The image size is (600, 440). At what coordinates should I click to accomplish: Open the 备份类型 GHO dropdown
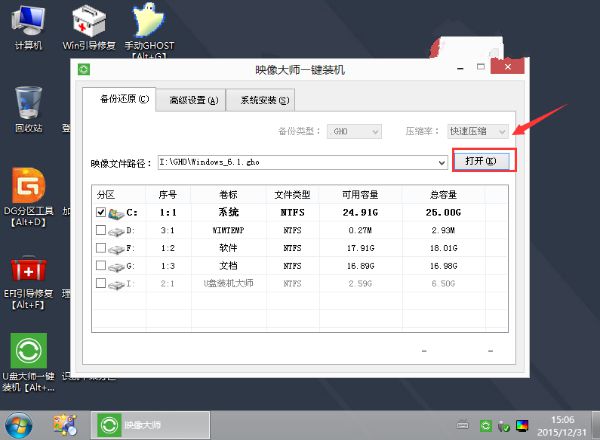[375, 131]
